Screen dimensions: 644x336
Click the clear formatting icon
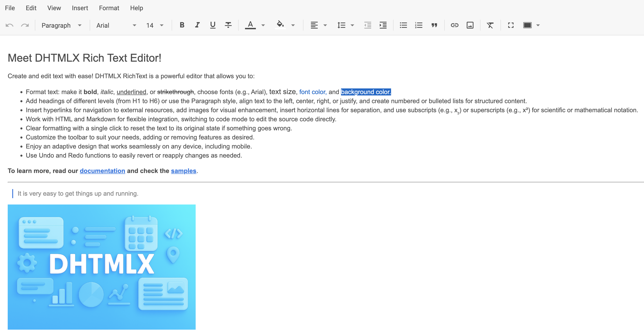(490, 25)
